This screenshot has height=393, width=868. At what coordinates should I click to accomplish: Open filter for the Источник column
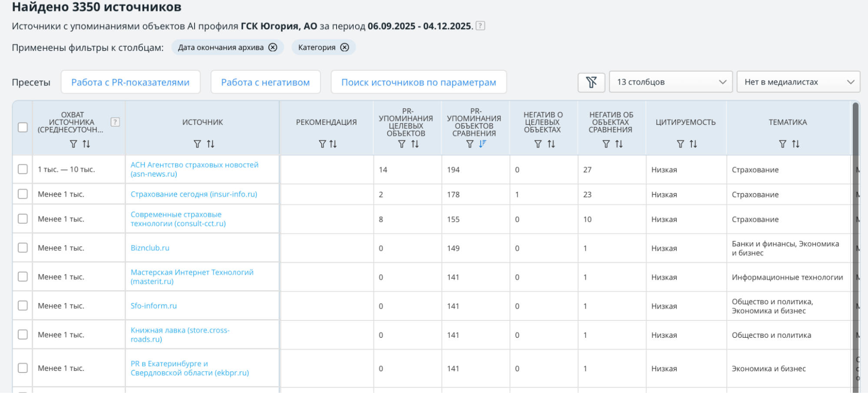(x=197, y=144)
